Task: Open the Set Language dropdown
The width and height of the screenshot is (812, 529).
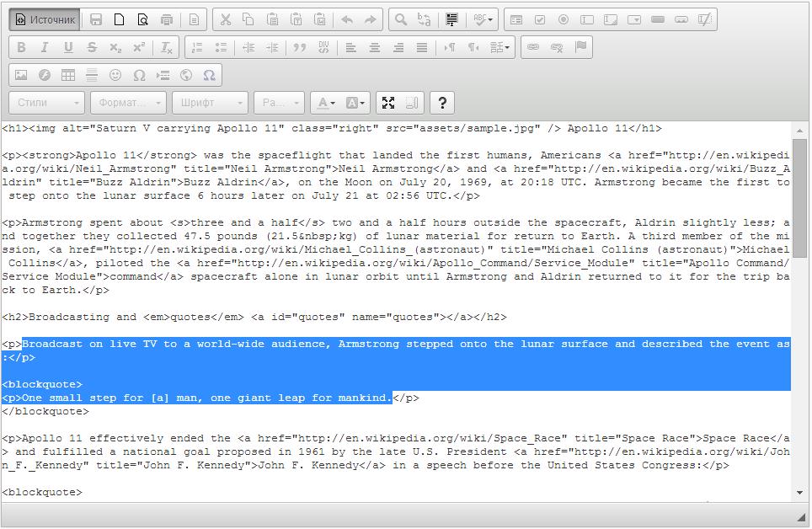Action: [499, 47]
